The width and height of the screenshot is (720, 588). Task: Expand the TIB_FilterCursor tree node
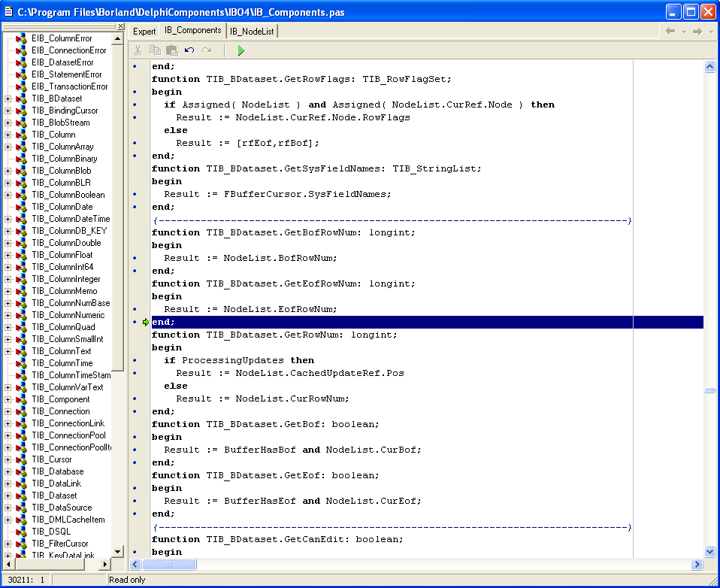click(x=8, y=544)
